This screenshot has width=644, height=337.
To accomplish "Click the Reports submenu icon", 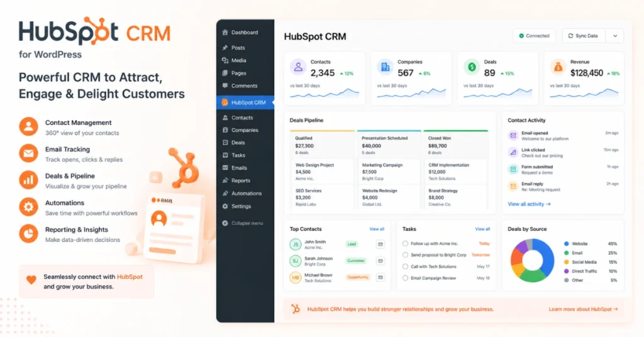I will [225, 180].
